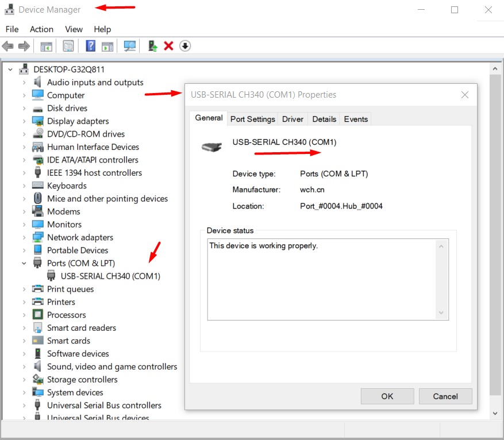Expand the Software devices node chevron
Screen dimensions: 504x440
(x=24, y=354)
